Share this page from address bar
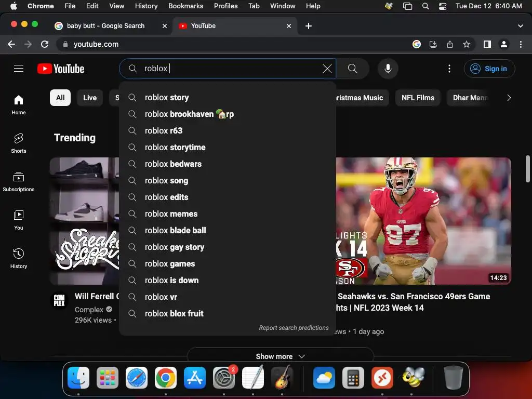This screenshot has width=532, height=399. click(450, 44)
